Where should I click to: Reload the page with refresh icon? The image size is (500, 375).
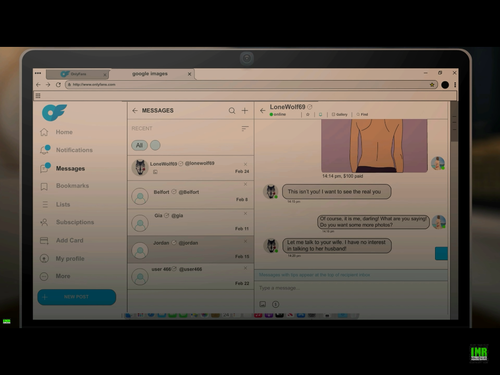point(58,85)
